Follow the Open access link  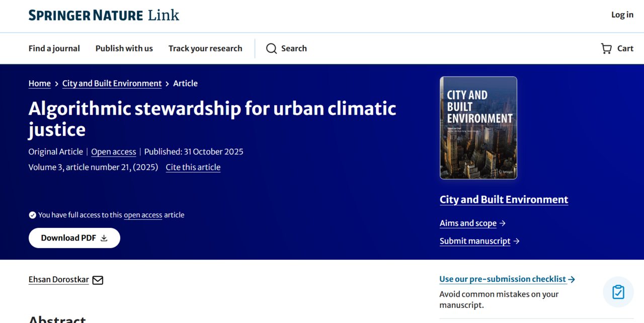114,151
